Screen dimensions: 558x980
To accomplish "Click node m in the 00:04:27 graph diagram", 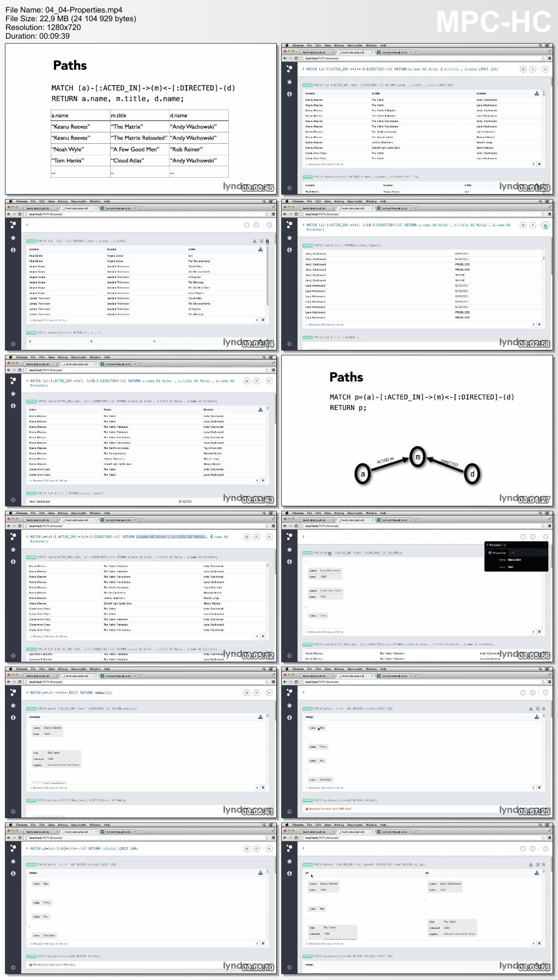I will coord(417,457).
